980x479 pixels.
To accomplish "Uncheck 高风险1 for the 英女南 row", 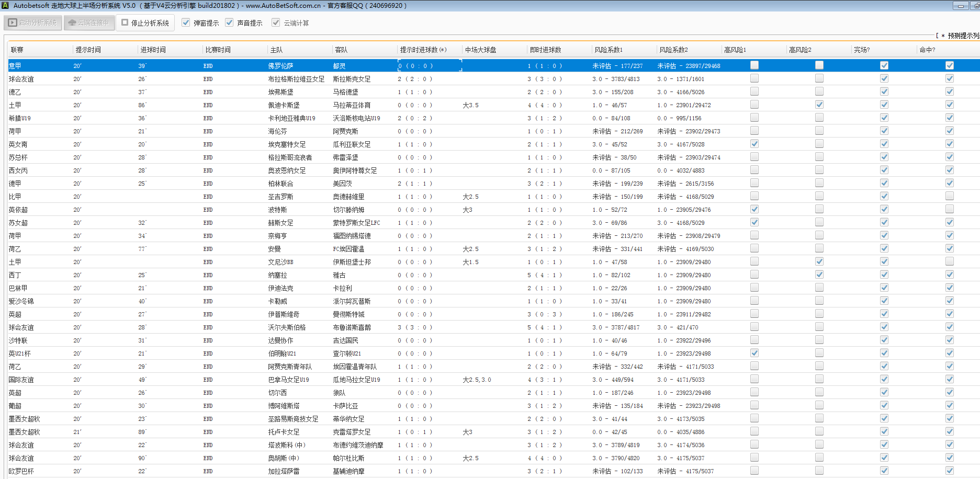I will click(754, 144).
